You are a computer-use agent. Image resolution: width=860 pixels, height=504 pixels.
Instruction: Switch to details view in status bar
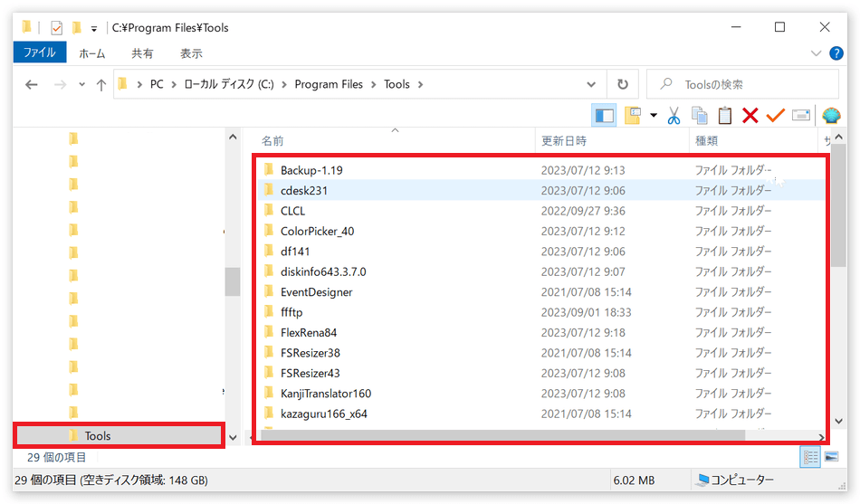(810, 457)
